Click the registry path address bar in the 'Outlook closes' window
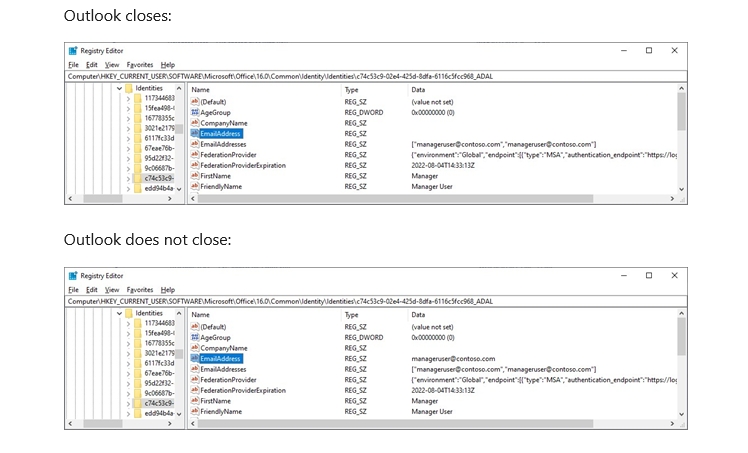The height and width of the screenshot is (453, 748). point(376,76)
